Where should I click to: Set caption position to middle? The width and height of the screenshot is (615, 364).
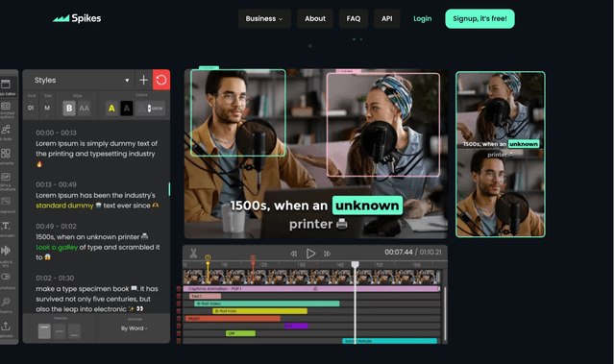click(60, 331)
